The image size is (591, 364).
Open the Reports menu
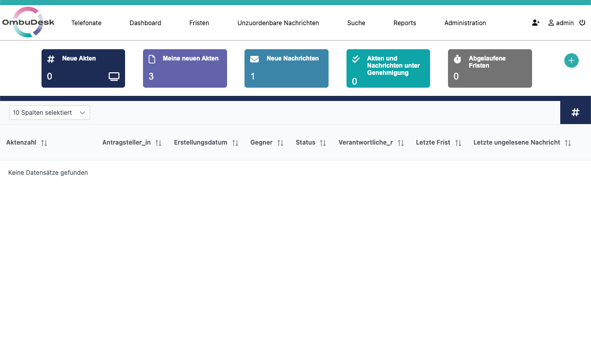click(x=405, y=23)
